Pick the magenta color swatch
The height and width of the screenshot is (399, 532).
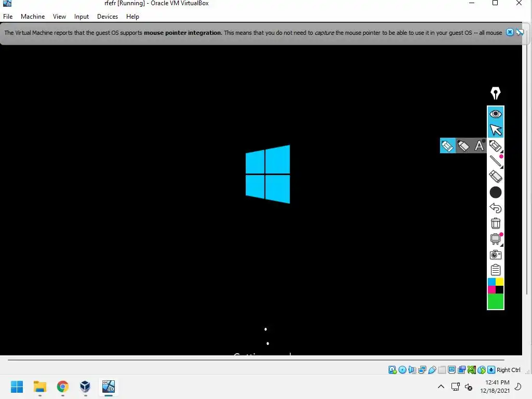[x=491, y=290]
